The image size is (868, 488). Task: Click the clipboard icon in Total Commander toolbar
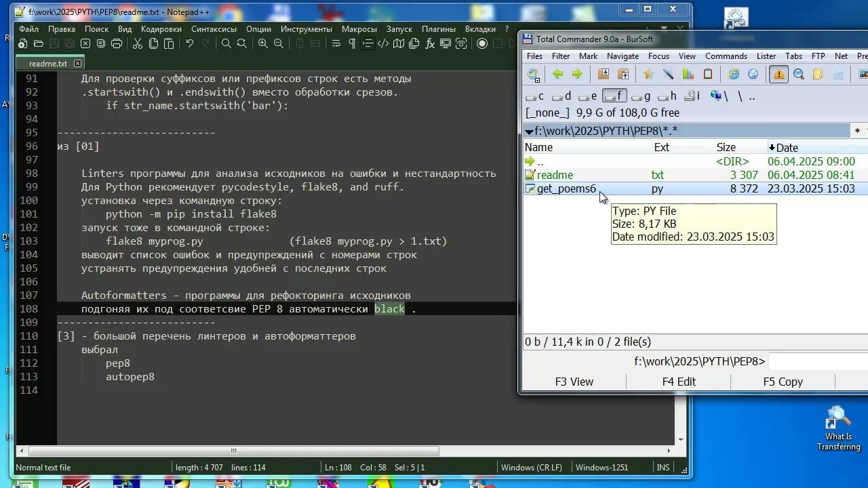(x=708, y=75)
